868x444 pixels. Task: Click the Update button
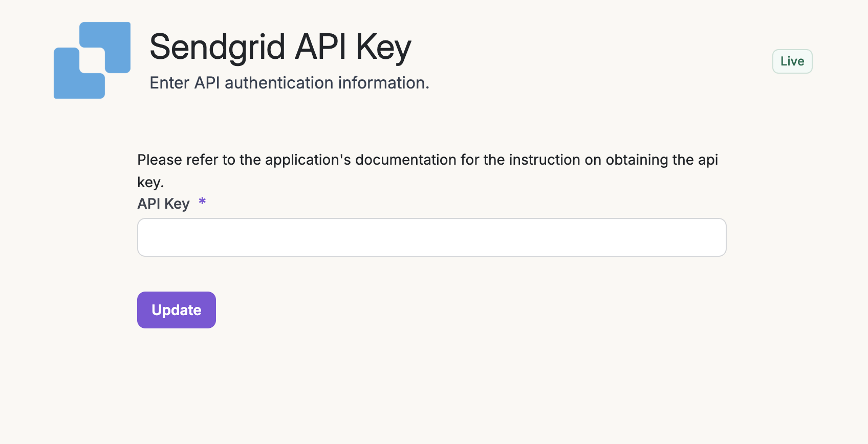coord(177,310)
